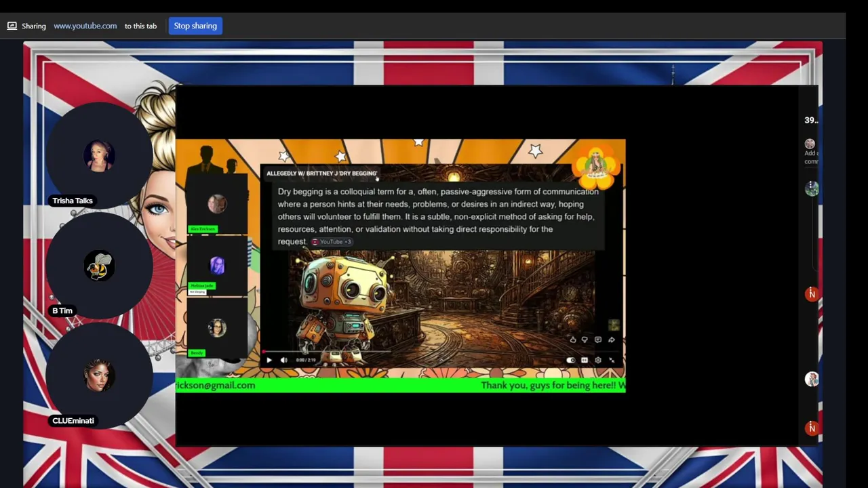
Task: Toggle the autoplay switch in the player
Action: pyautogui.click(x=571, y=360)
